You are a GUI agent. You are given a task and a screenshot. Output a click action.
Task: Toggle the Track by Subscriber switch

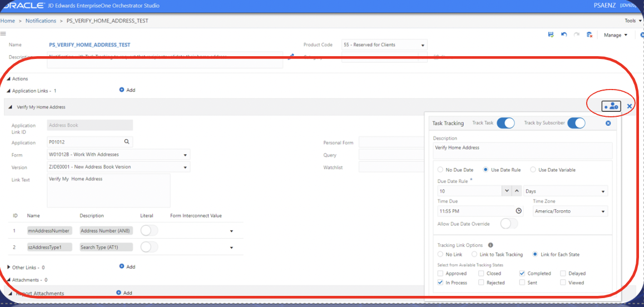click(x=576, y=123)
